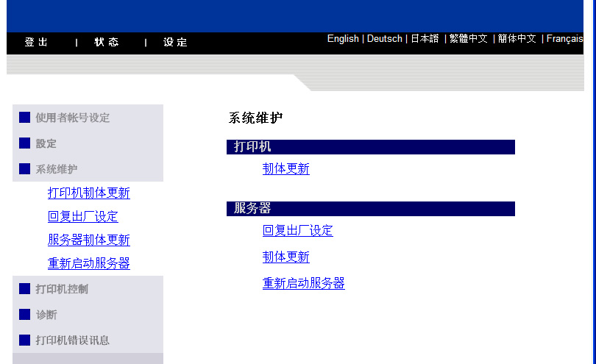Screen dimensions: 596x364
Task: Switch language to Deutsch
Action: point(384,39)
